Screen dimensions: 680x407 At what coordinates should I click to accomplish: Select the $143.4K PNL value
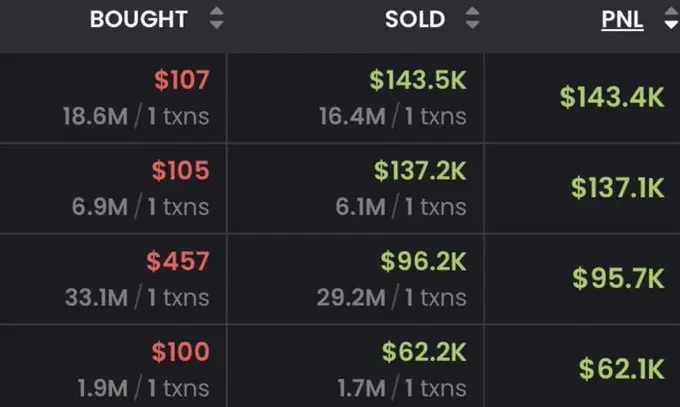point(612,97)
